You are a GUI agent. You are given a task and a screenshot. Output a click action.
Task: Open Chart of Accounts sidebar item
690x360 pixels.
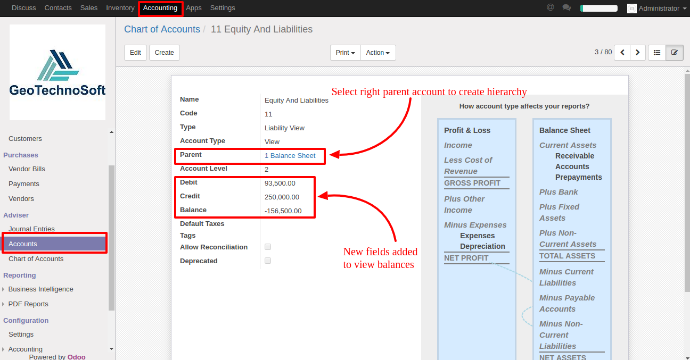pos(36,259)
